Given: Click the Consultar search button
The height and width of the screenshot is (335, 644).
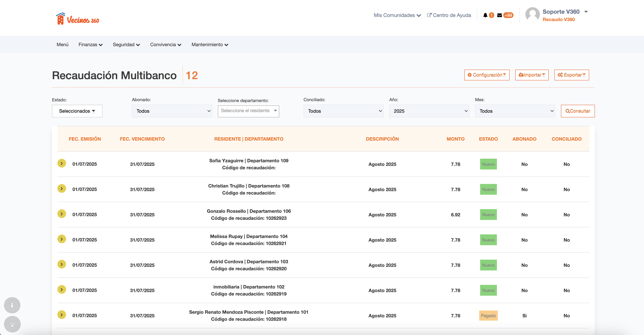Looking at the screenshot, I should 578,111.
